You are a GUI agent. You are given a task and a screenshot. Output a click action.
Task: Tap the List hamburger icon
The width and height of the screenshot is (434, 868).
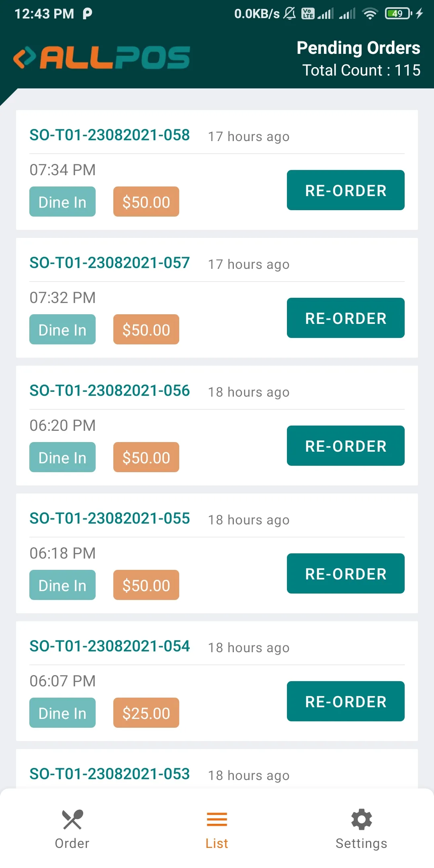tap(217, 819)
